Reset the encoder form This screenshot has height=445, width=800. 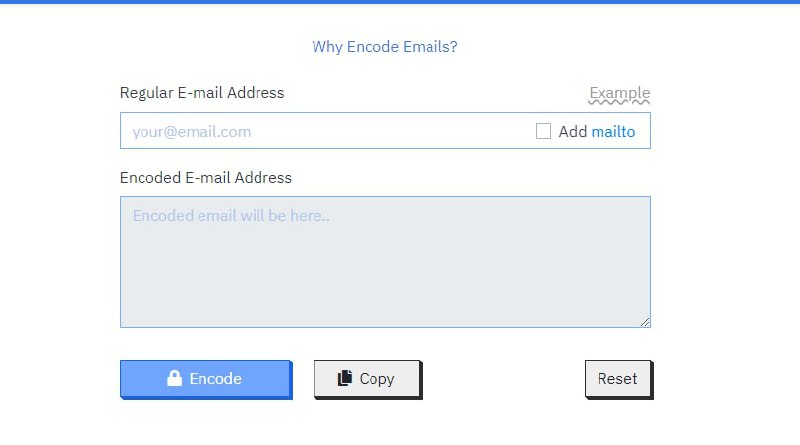point(618,379)
